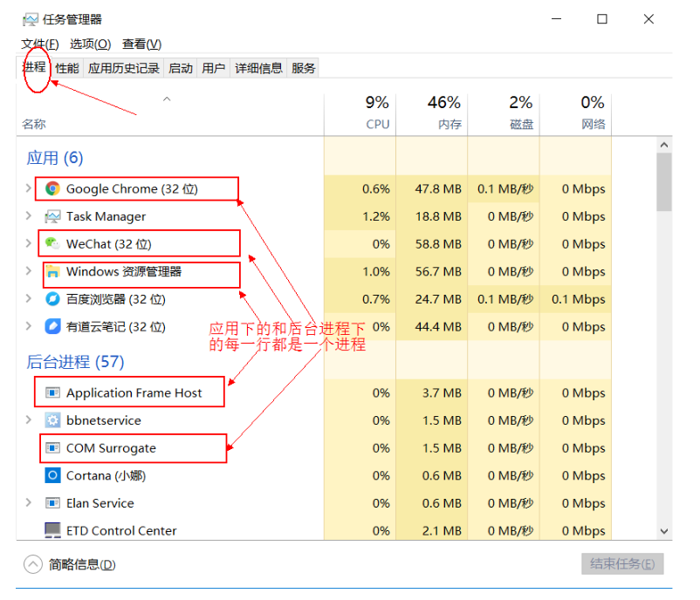Click the Application Frame Host icon
The height and width of the screenshot is (600, 700).
[x=52, y=393]
